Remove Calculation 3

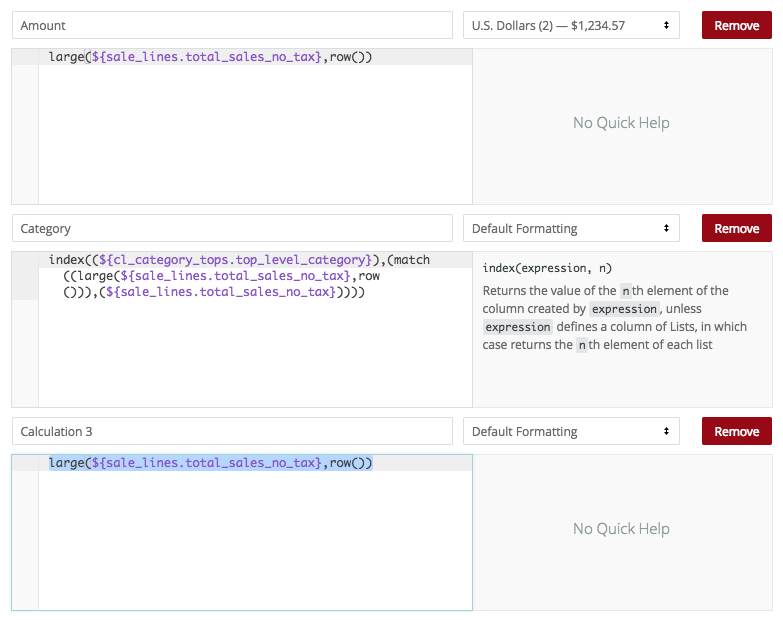pos(737,431)
